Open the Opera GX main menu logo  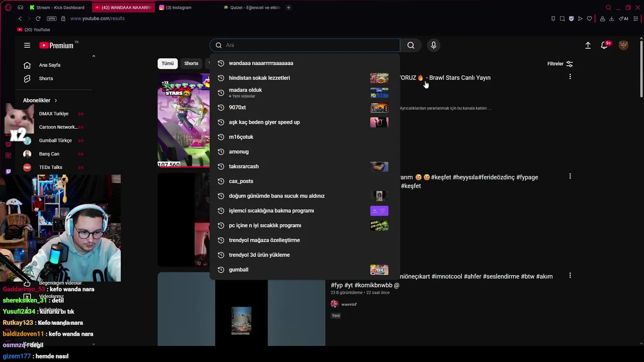(8, 8)
